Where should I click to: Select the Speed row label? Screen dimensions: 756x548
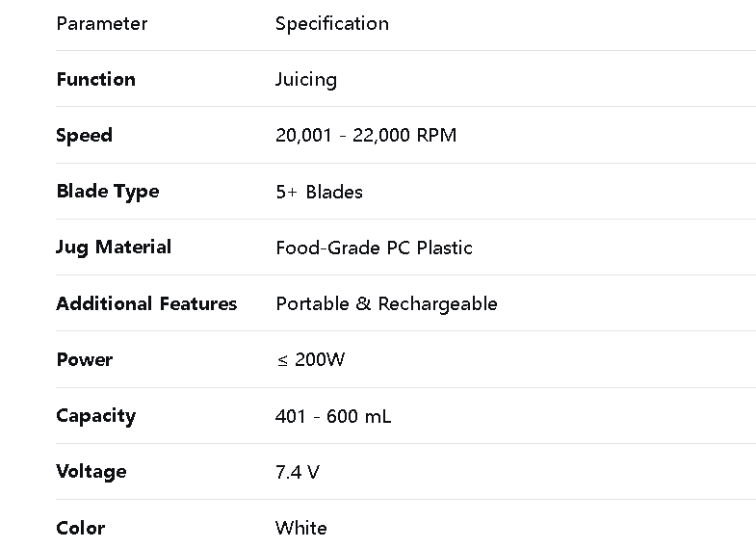click(x=84, y=136)
